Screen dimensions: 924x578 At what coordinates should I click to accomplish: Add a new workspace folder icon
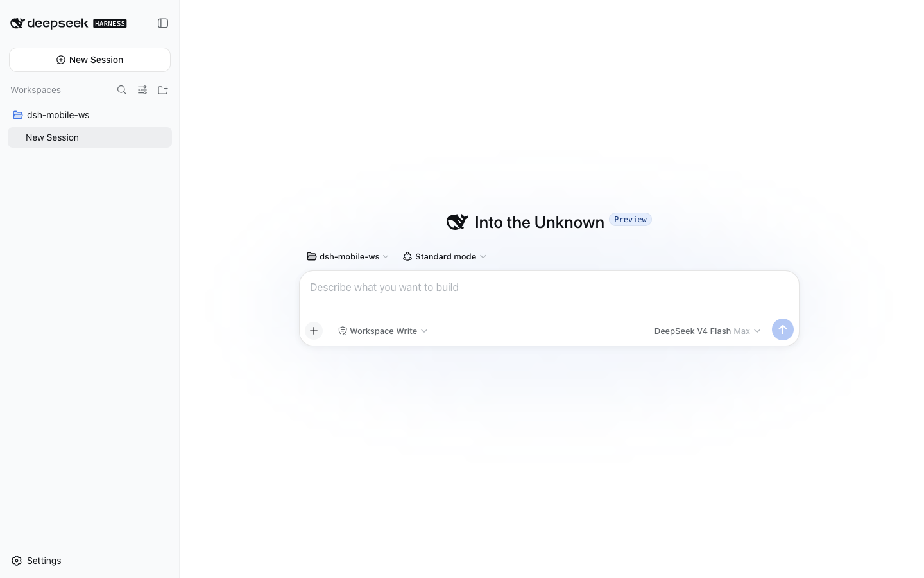(163, 90)
